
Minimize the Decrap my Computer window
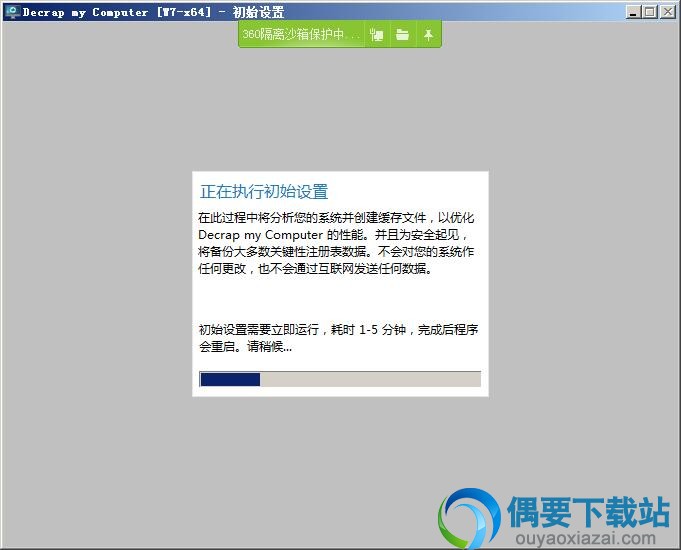point(633,12)
